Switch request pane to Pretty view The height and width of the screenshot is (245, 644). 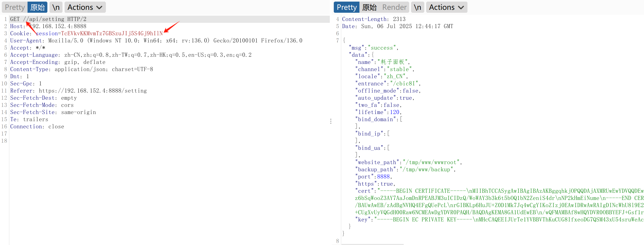(15, 7)
